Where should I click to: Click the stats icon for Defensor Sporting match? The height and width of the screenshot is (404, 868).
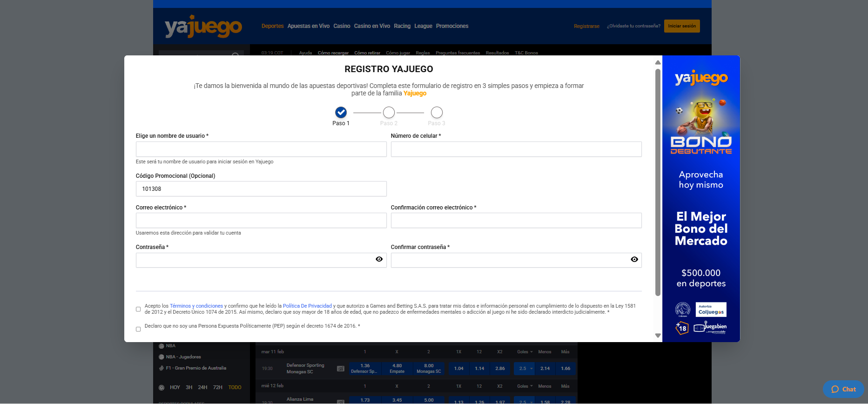(341, 369)
